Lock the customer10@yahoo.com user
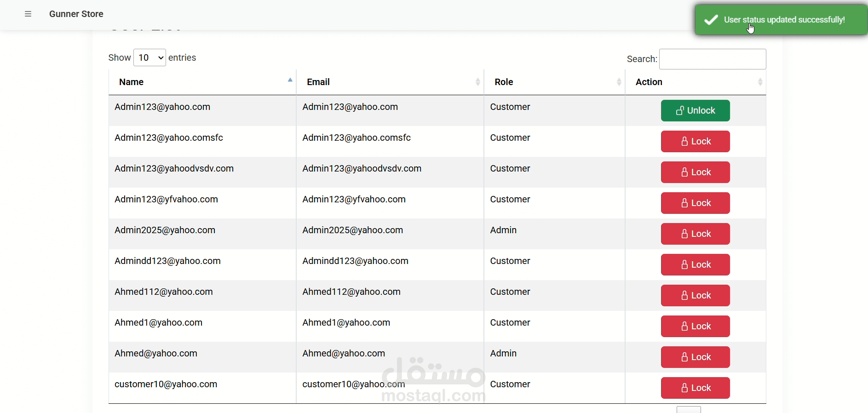868x413 pixels. coord(695,388)
